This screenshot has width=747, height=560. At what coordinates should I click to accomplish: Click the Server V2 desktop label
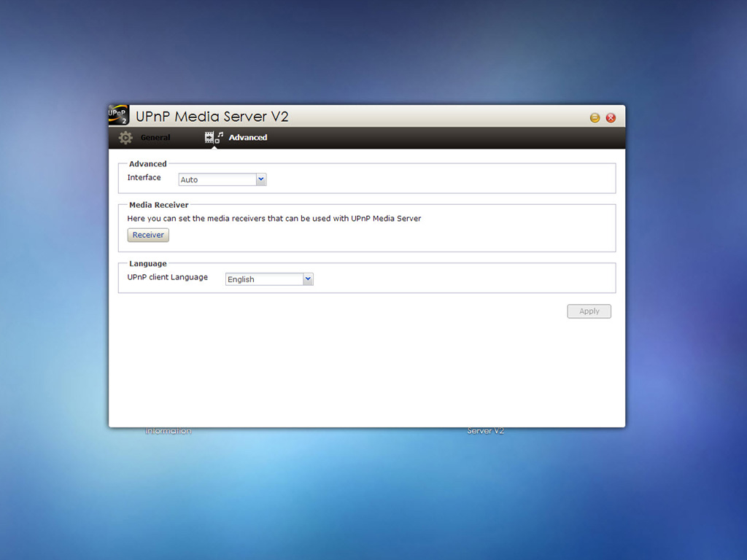(x=485, y=431)
